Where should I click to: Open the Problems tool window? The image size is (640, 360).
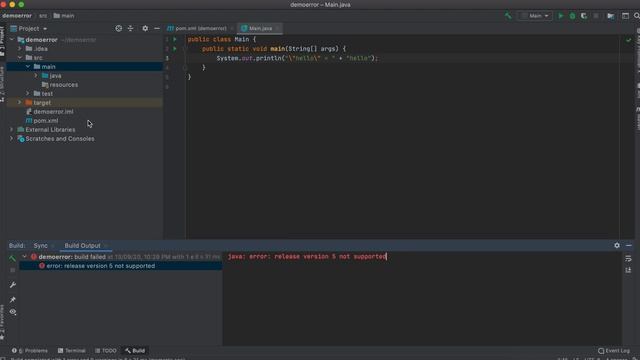pos(29,351)
